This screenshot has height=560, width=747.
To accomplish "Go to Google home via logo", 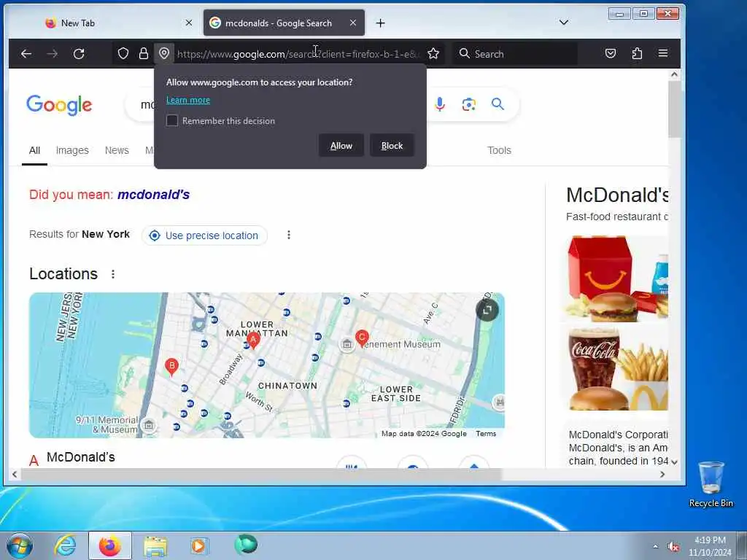I will pyautogui.click(x=59, y=105).
